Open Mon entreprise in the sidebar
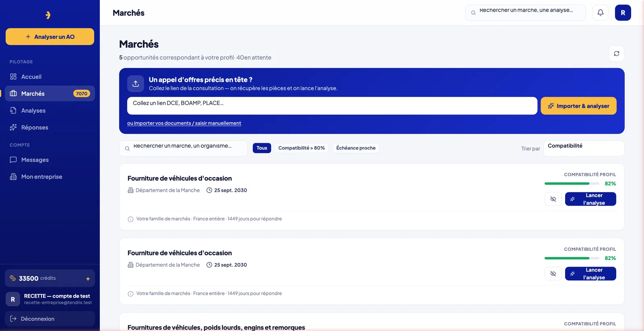 point(50,177)
